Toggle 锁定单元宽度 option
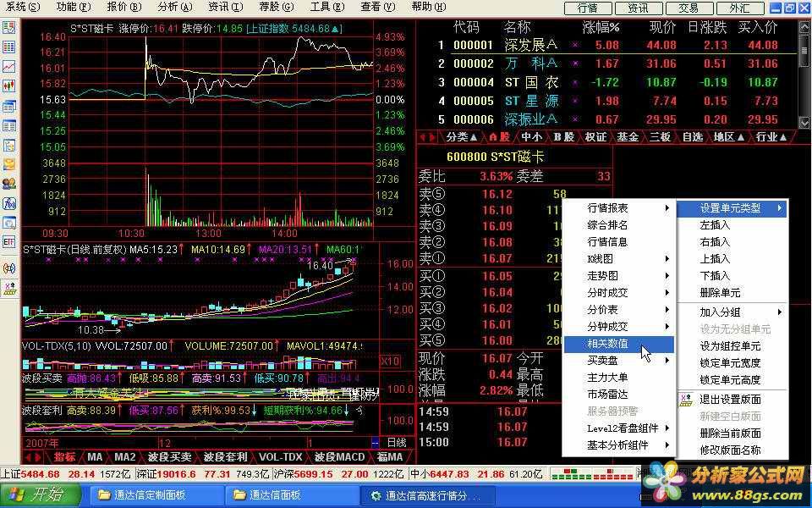The height and width of the screenshot is (508, 812). click(732, 363)
